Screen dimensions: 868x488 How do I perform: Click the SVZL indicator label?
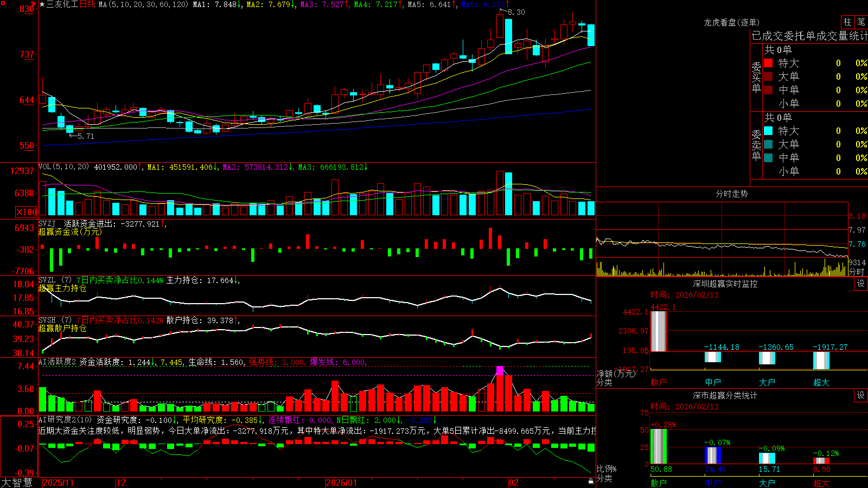[47, 280]
